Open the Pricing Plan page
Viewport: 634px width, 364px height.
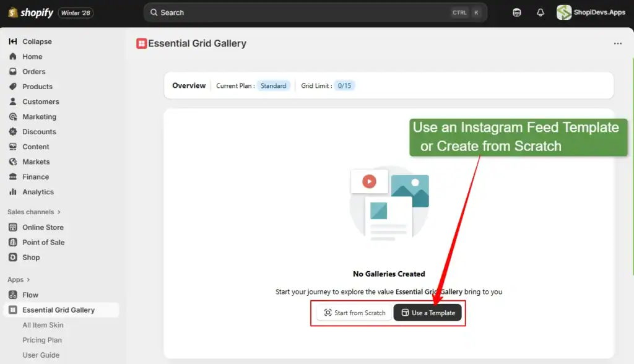[x=42, y=340]
